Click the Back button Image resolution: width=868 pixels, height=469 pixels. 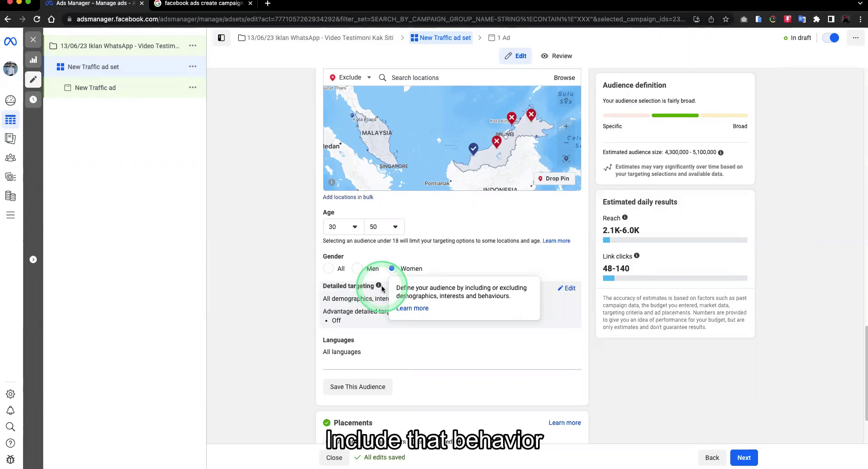coord(712,458)
